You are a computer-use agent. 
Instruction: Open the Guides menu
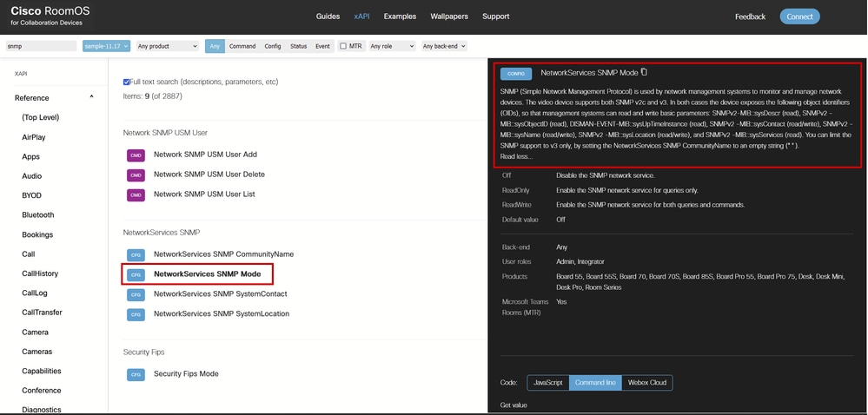coord(328,16)
